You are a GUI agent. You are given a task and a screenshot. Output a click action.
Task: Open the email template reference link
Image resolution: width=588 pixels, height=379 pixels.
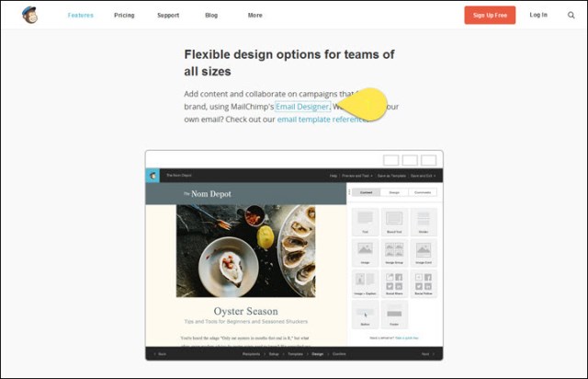point(322,120)
